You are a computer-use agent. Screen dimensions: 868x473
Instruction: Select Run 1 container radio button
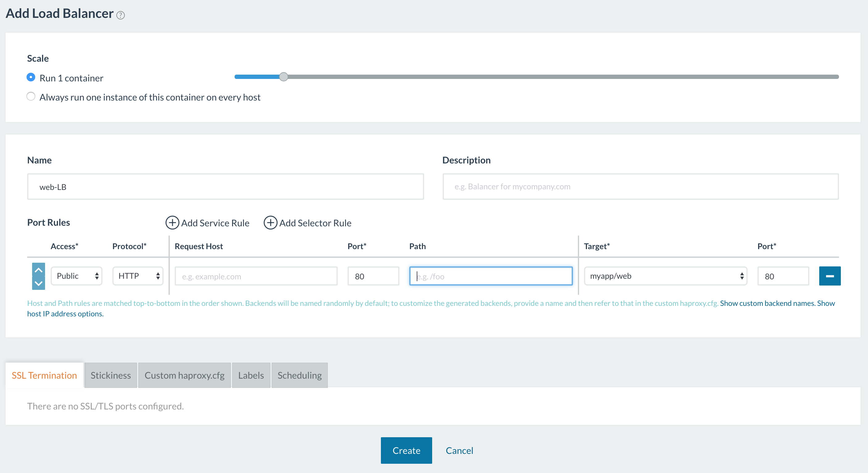point(30,77)
